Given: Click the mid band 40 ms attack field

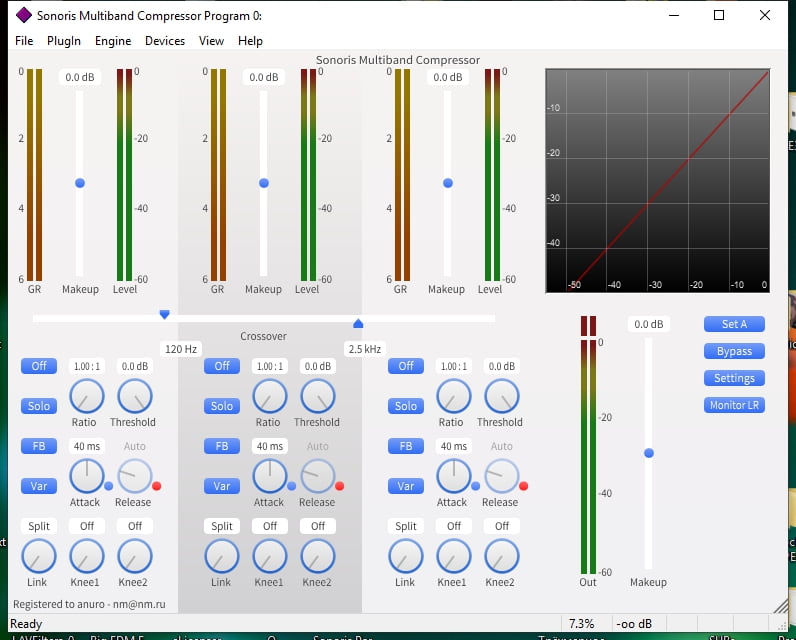Looking at the screenshot, I should click(270, 446).
